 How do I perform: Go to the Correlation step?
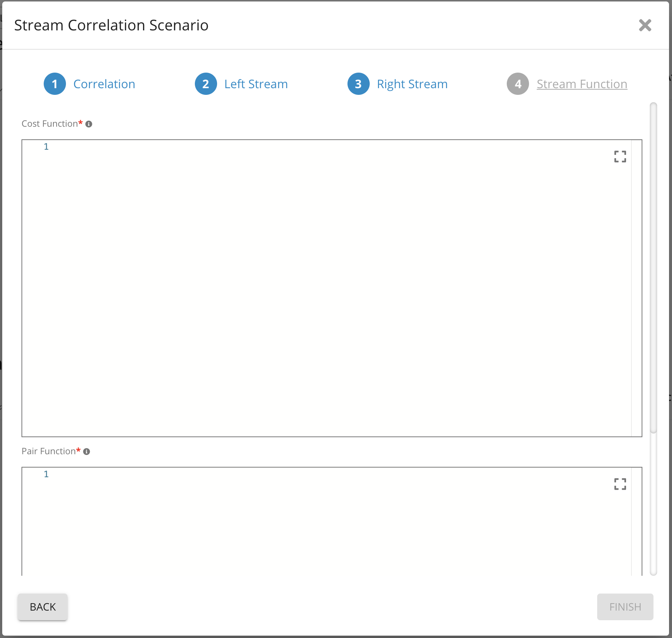[x=104, y=84]
